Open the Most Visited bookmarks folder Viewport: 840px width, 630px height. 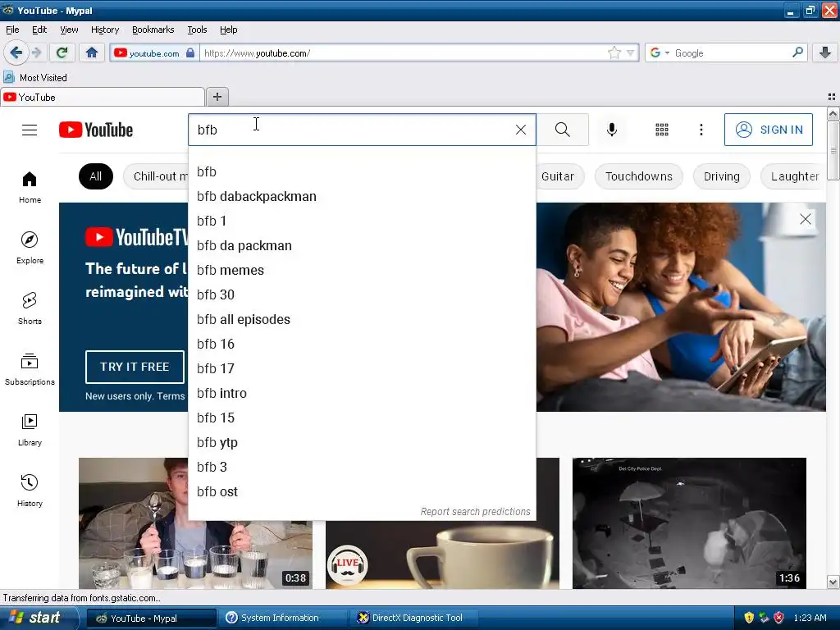[x=35, y=78]
